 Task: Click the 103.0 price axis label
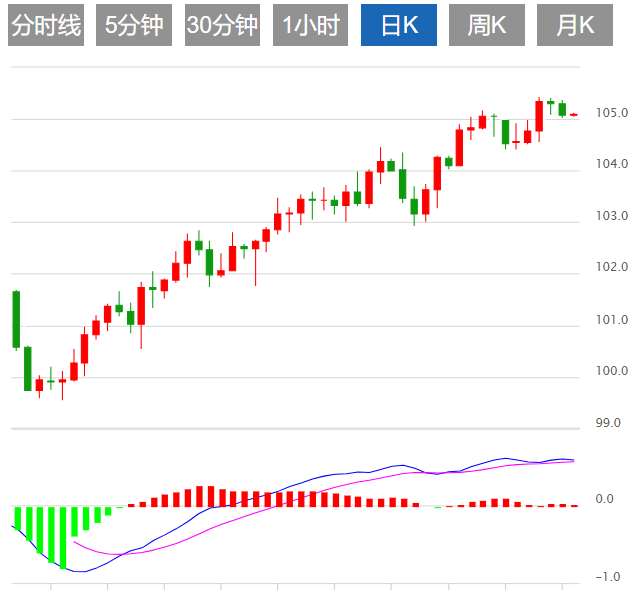click(611, 216)
